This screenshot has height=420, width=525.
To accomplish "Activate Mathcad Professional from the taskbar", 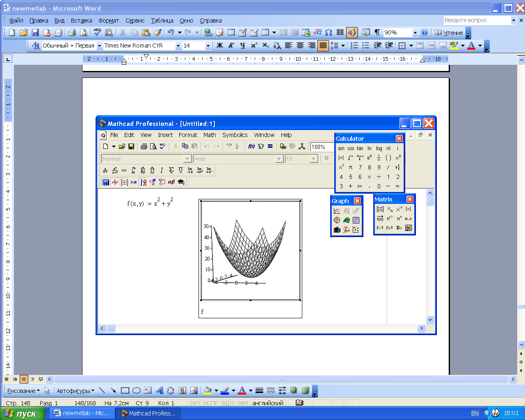I will 148,413.
